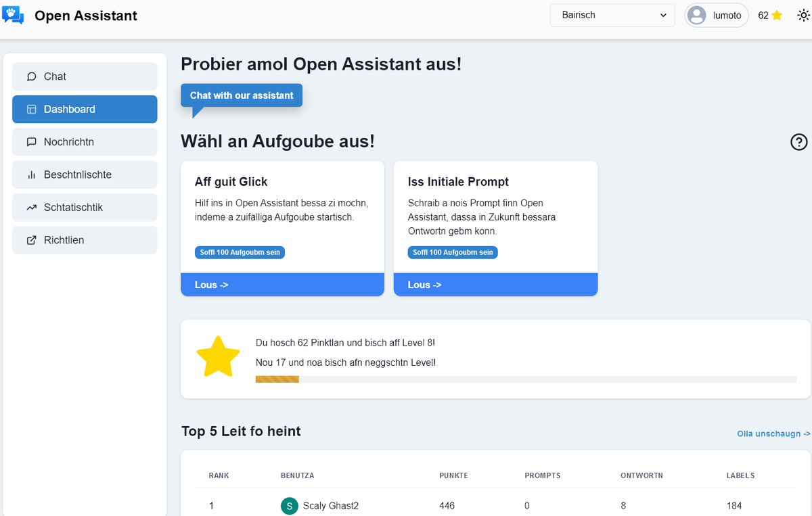Click the Open Assistant logo icon
Image resolution: width=812 pixels, height=516 pixels.
14,15
